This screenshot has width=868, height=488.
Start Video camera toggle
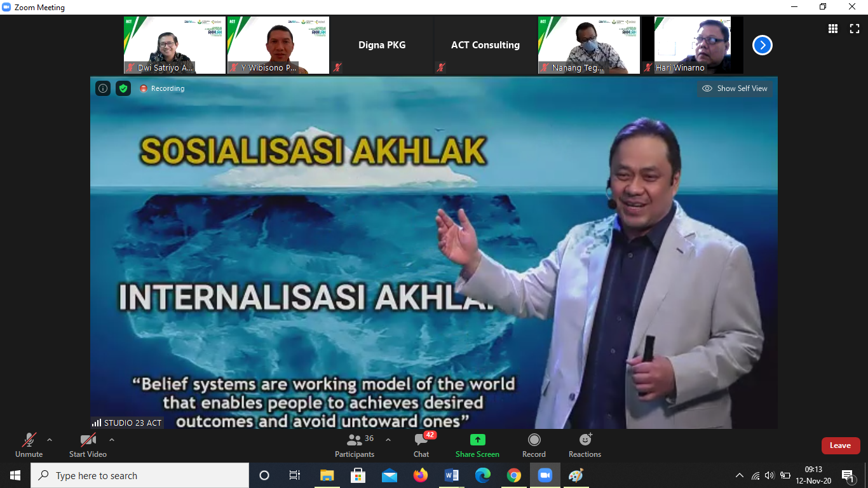click(x=88, y=445)
